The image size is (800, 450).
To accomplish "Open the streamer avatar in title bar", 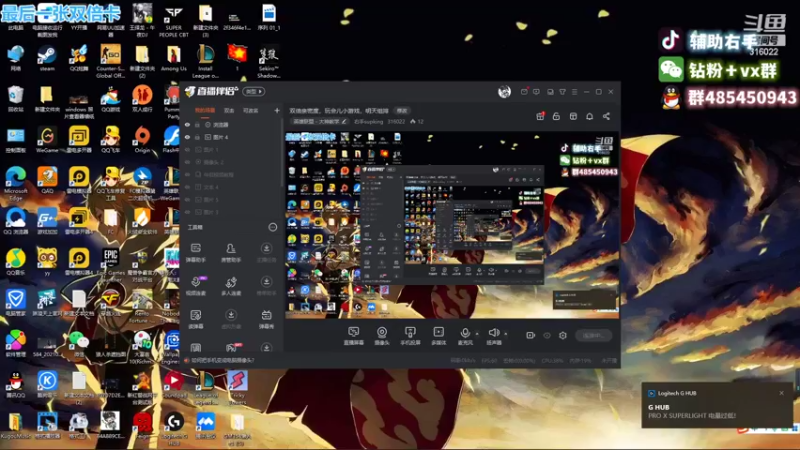I will 504,91.
